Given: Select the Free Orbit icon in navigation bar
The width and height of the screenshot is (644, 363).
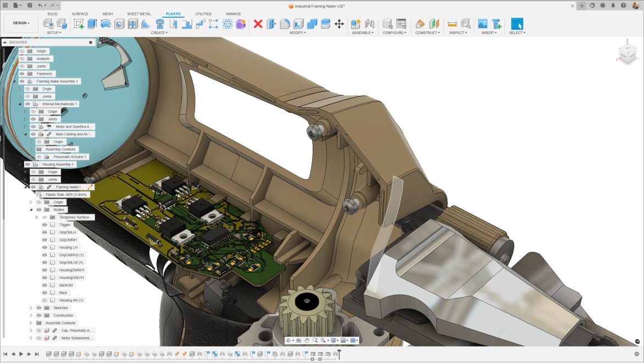Looking at the screenshot, I should click(x=288, y=340).
